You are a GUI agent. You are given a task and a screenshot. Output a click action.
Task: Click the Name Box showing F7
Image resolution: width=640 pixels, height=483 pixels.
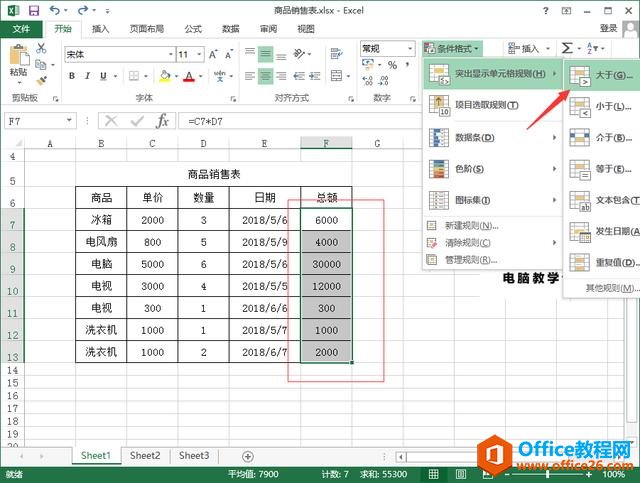point(40,121)
